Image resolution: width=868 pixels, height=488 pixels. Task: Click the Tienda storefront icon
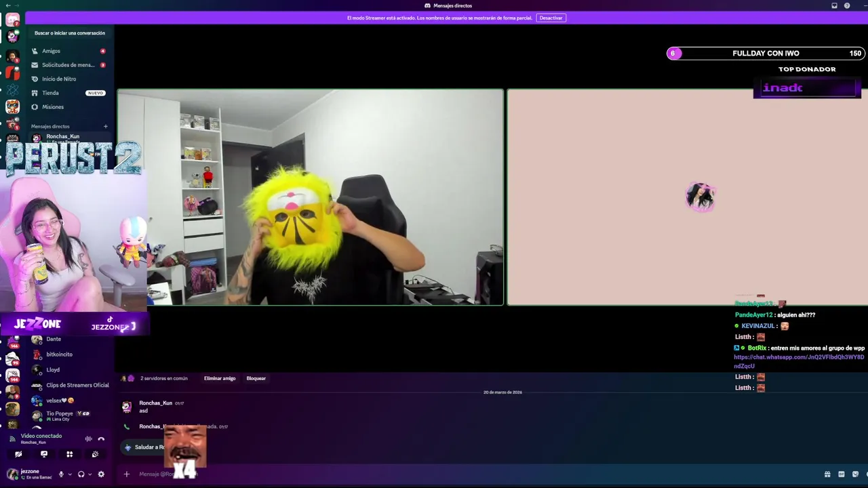click(x=35, y=93)
